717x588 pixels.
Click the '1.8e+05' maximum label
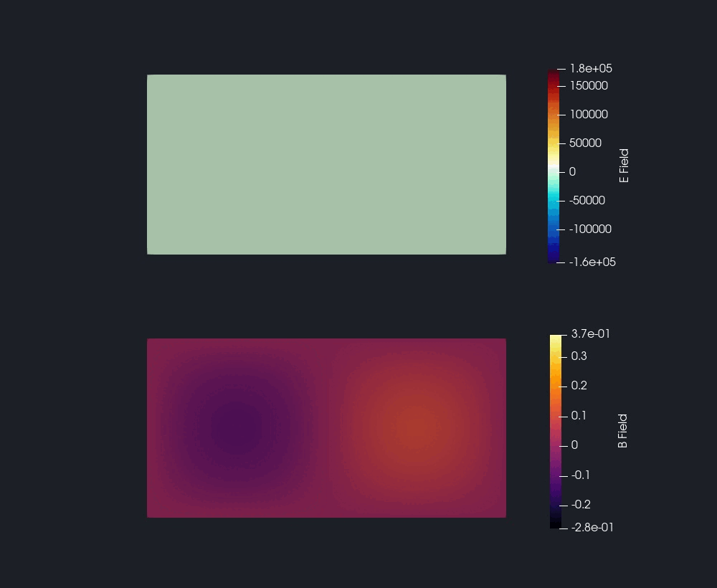coord(591,69)
